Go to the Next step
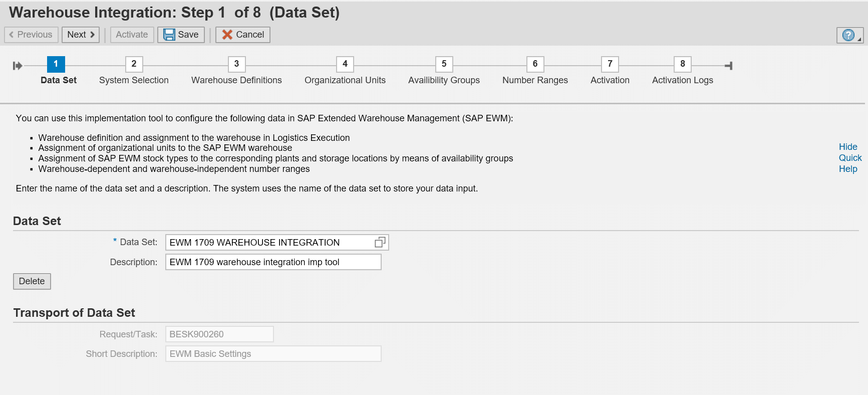The image size is (868, 395). coord(81,35)
